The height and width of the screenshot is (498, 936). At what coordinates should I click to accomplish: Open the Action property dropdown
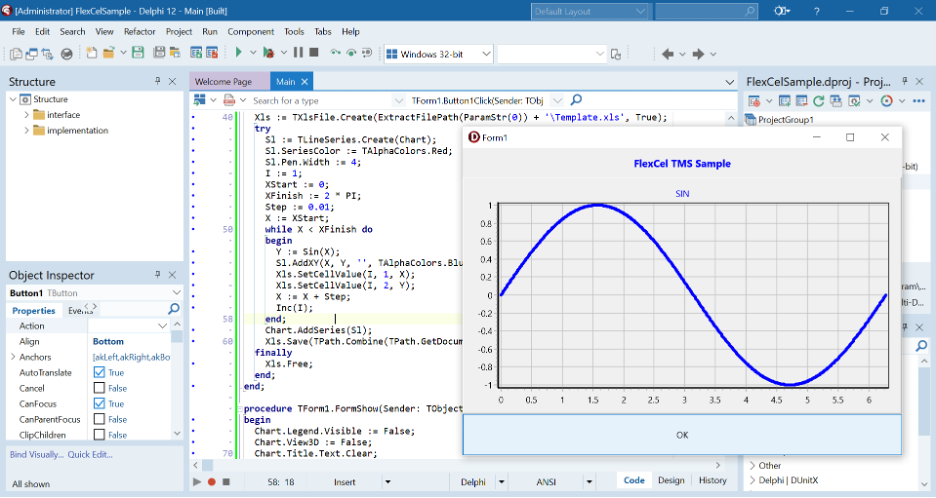tap(162, 325)
